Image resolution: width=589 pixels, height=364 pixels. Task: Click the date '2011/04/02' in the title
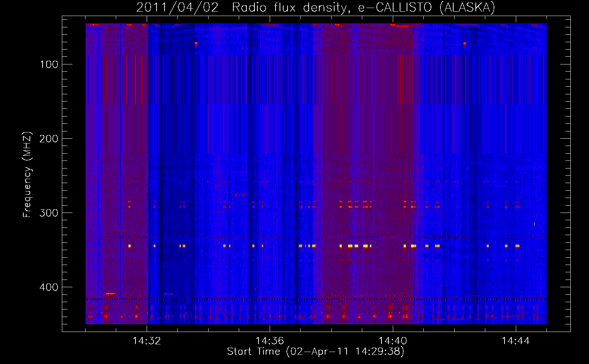(x=177, y=7)
